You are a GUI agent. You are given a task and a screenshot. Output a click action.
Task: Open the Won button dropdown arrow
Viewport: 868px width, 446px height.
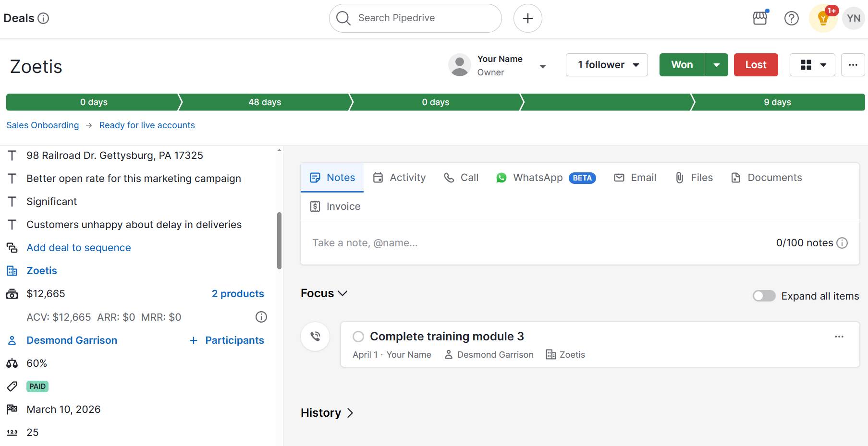point(716,65)
